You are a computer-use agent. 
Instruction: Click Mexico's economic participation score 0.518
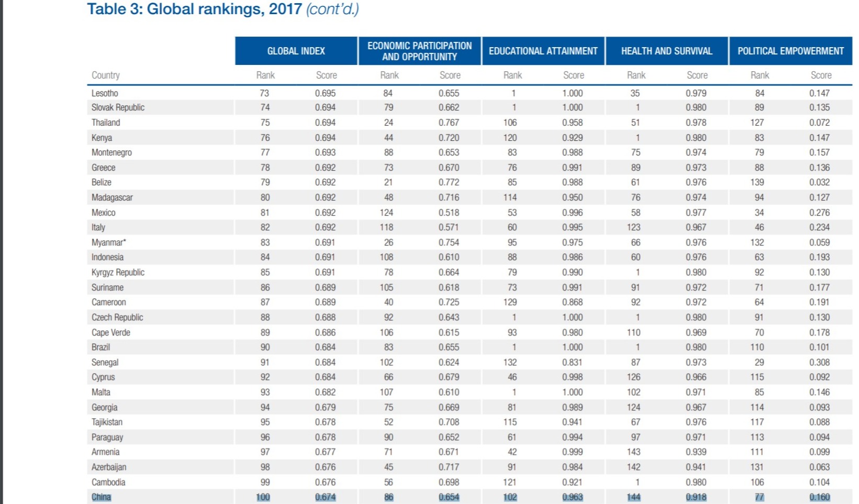point(449,212)
